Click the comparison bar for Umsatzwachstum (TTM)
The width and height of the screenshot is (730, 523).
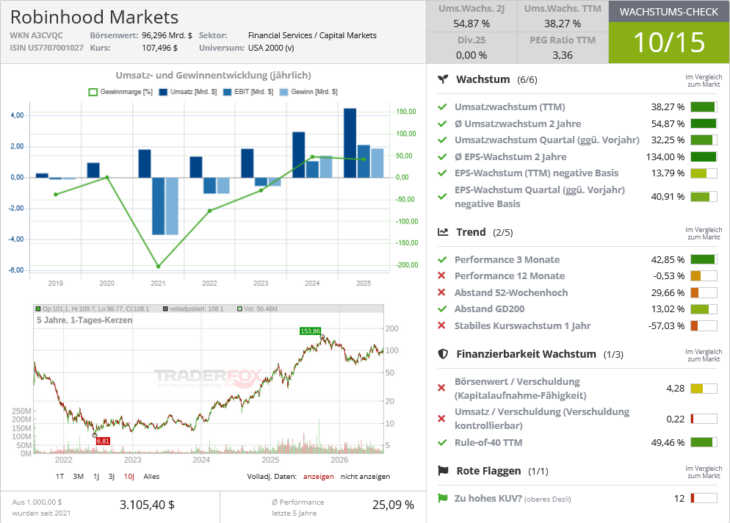(703, 107)
